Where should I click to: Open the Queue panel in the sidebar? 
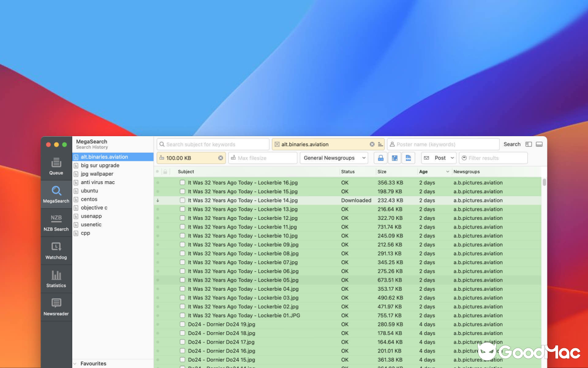click(x=56, y=166)
